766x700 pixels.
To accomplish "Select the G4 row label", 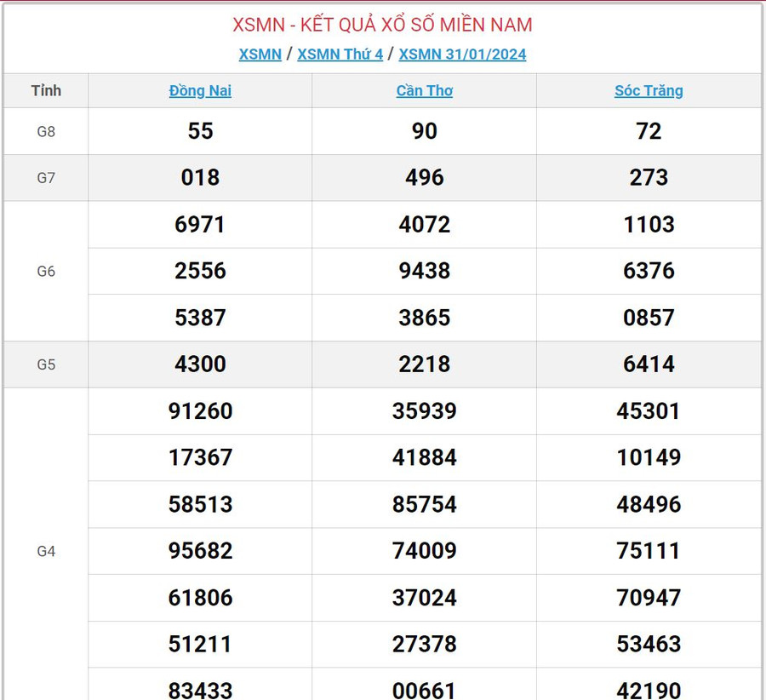I will (x=46, y=551).
